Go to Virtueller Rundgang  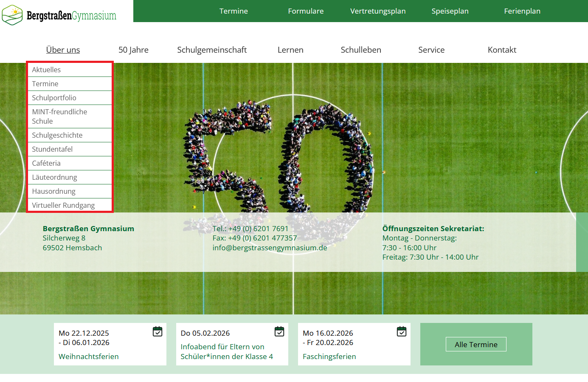(x=63, y=205)
